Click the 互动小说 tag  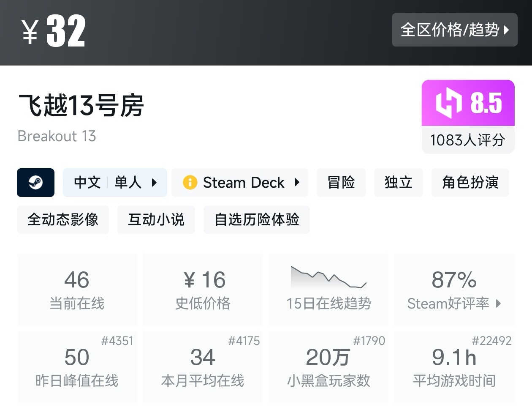(x=156, y=220)
